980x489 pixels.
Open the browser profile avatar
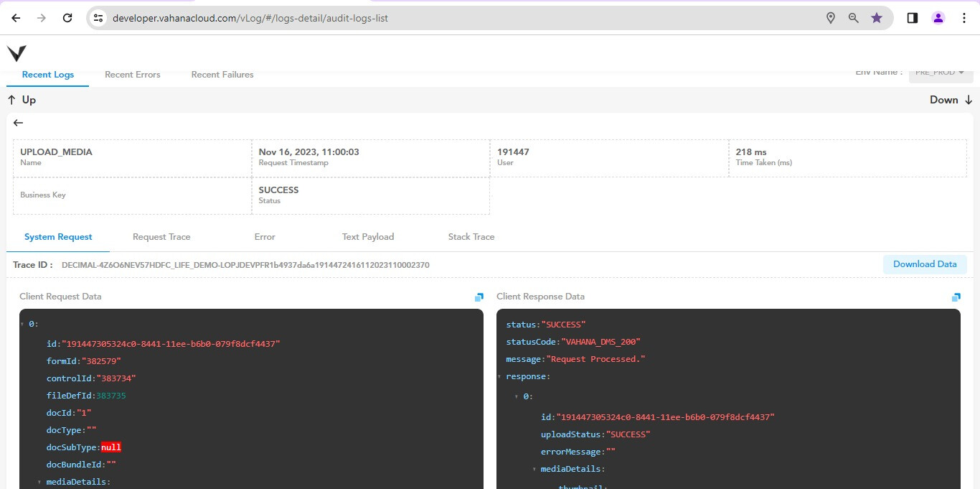pos(938,18)
